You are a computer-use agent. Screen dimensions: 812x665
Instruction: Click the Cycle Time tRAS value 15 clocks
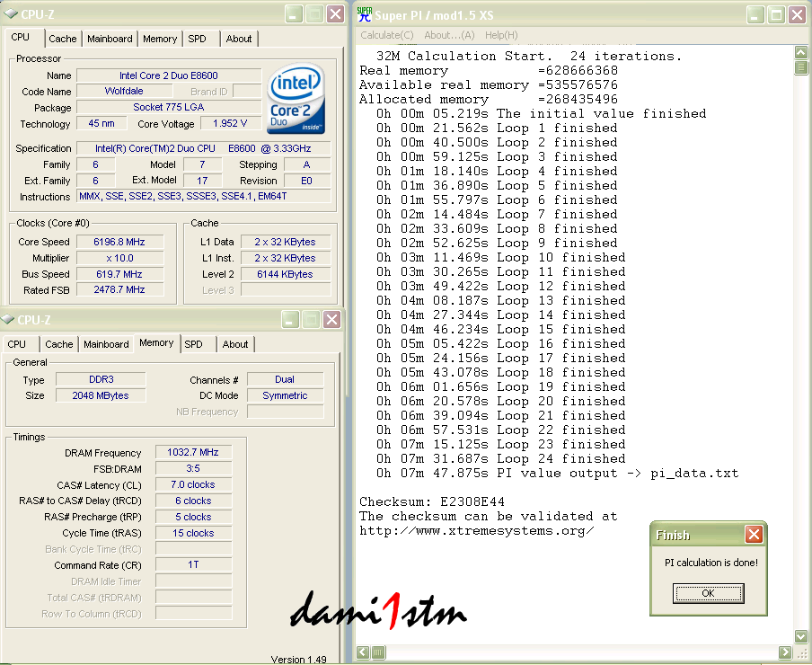point(193,533)
